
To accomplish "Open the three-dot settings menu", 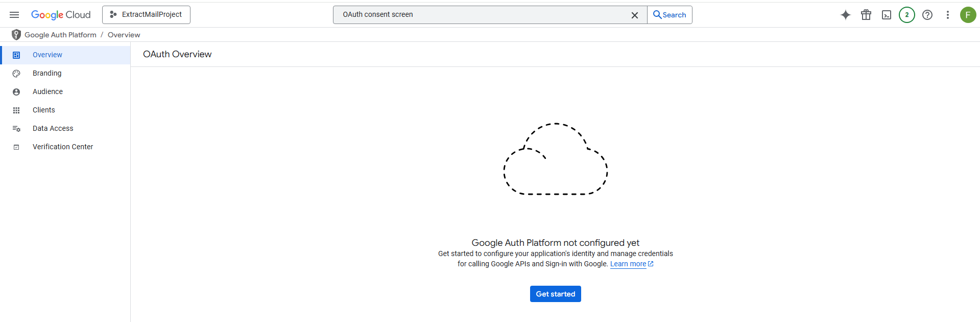I will pyautogui.click(x=948, y=15).
